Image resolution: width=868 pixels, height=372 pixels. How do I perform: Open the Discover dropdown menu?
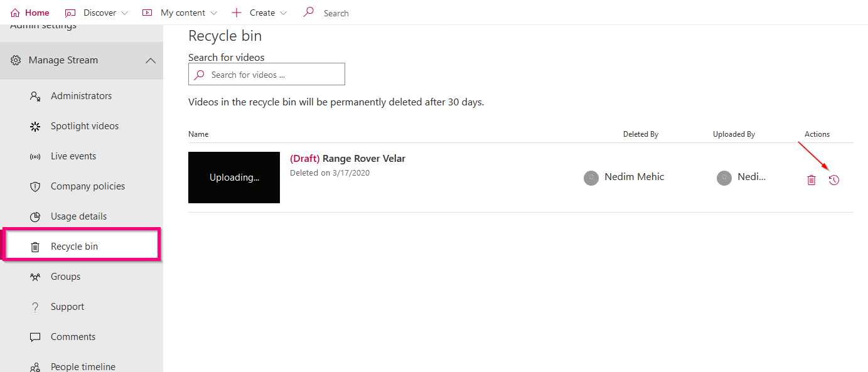[97, 13]
